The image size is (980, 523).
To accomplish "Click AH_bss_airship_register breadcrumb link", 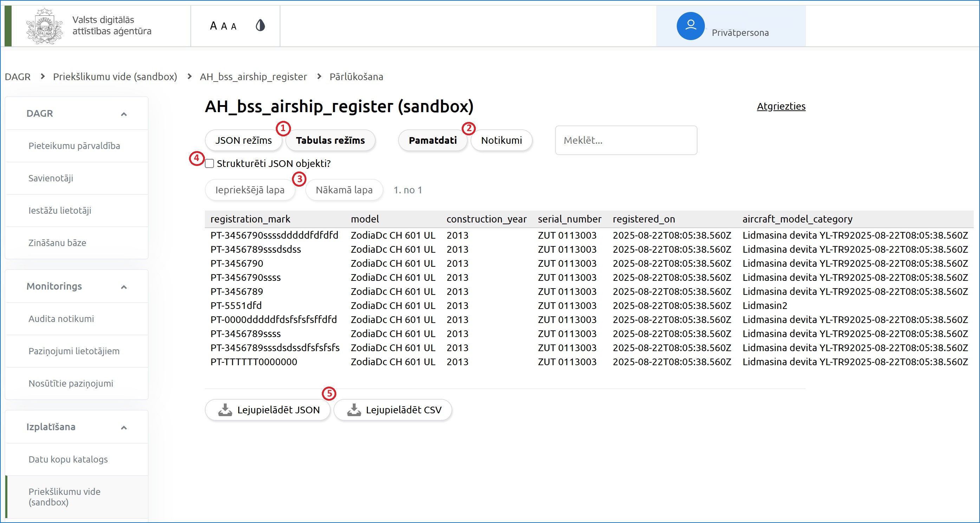I will point(253,77).
